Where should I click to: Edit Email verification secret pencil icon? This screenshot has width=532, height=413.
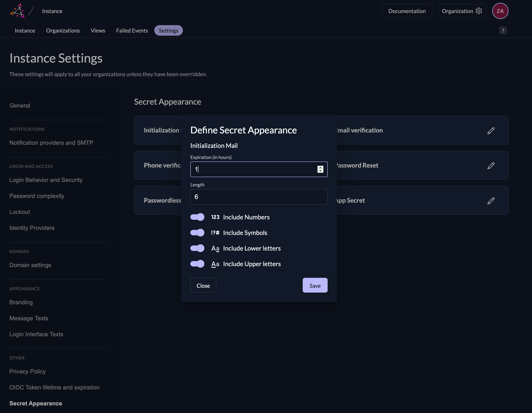point(491,131)
